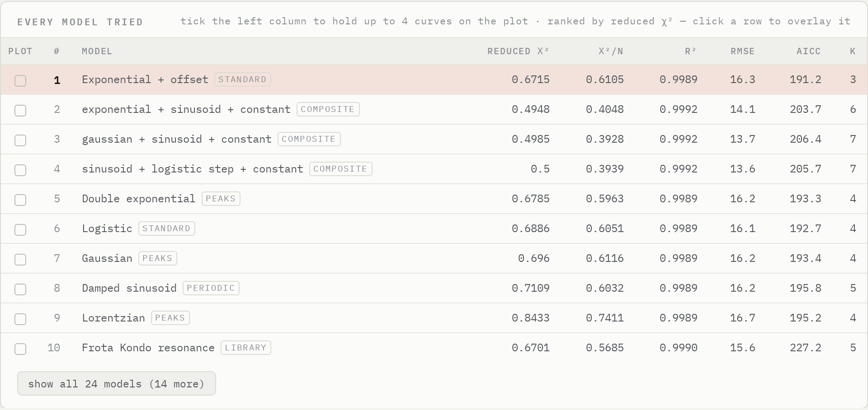Image resolution: width=868 pixels, height=410 pixels.
Task: Click the PERIODIC tag on Damped sinusoid
Action: [x=211, y=288]
